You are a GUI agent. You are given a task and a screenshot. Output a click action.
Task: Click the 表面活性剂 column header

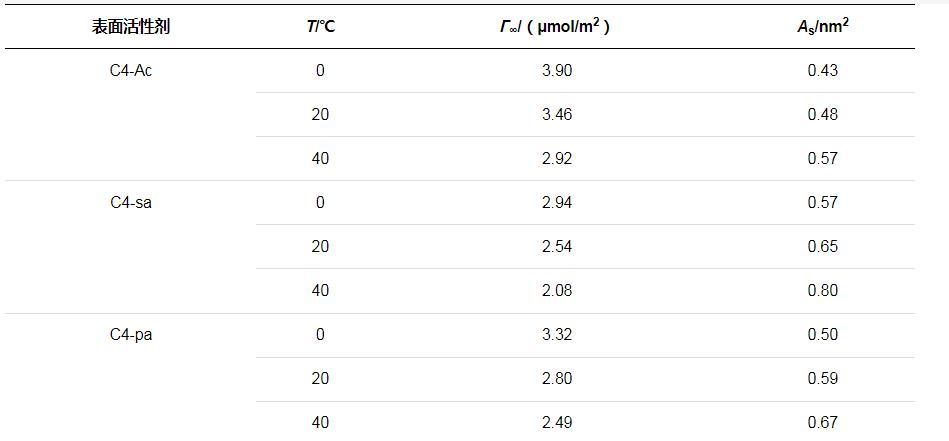click(x=130, y=27)
